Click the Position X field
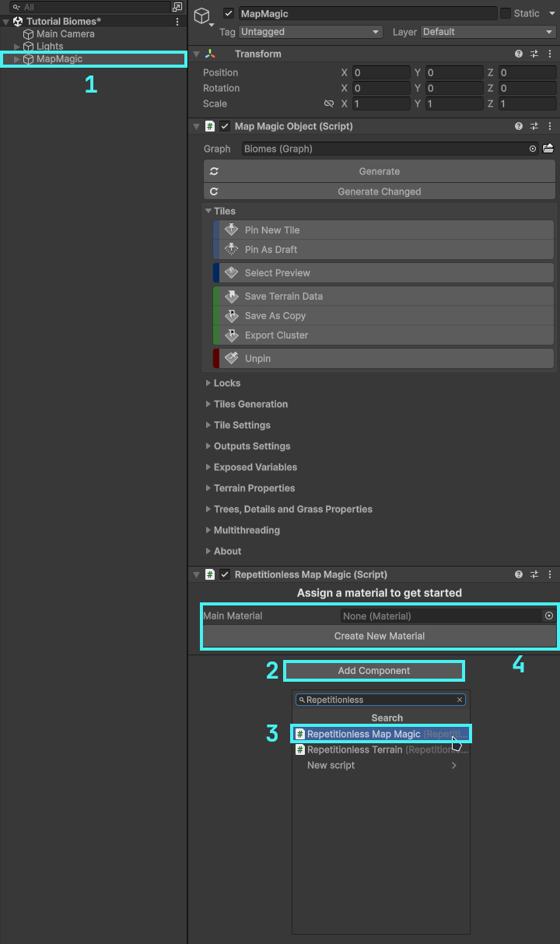 tap(381, 72)
